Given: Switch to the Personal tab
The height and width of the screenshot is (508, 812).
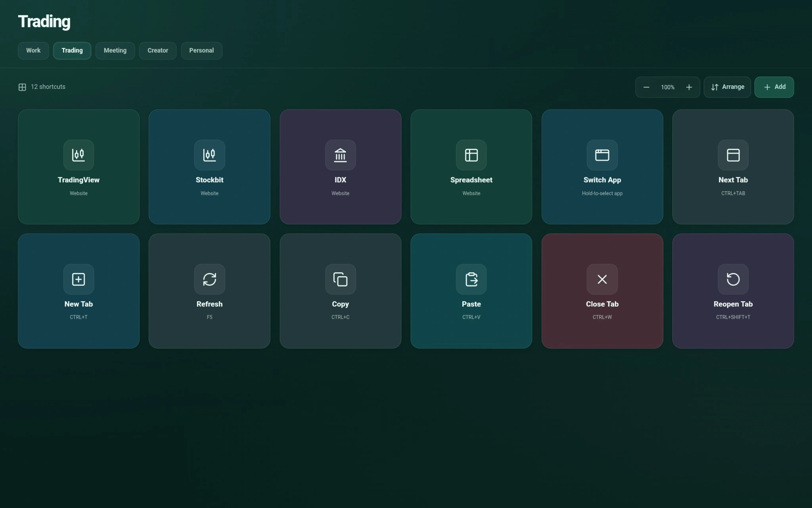Looking at the screenshot, I should point(201,50).
